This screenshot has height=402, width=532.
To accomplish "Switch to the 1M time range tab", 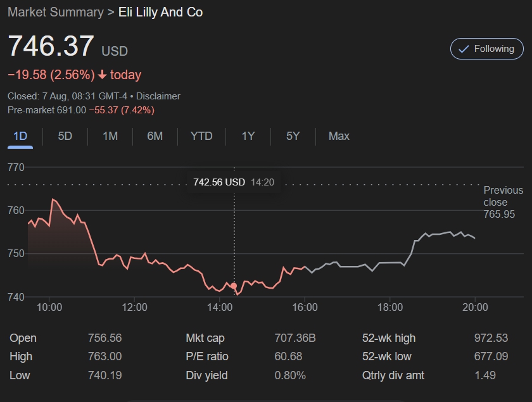I will 110,136.
